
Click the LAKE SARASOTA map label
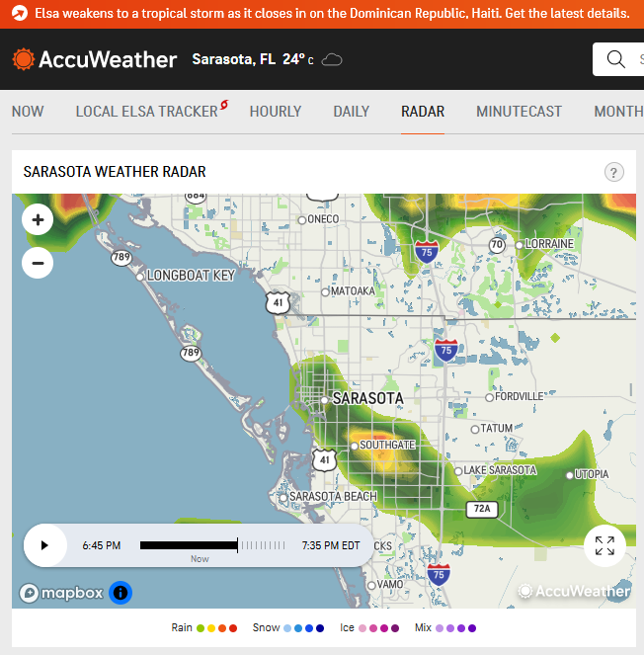(500, 470)
